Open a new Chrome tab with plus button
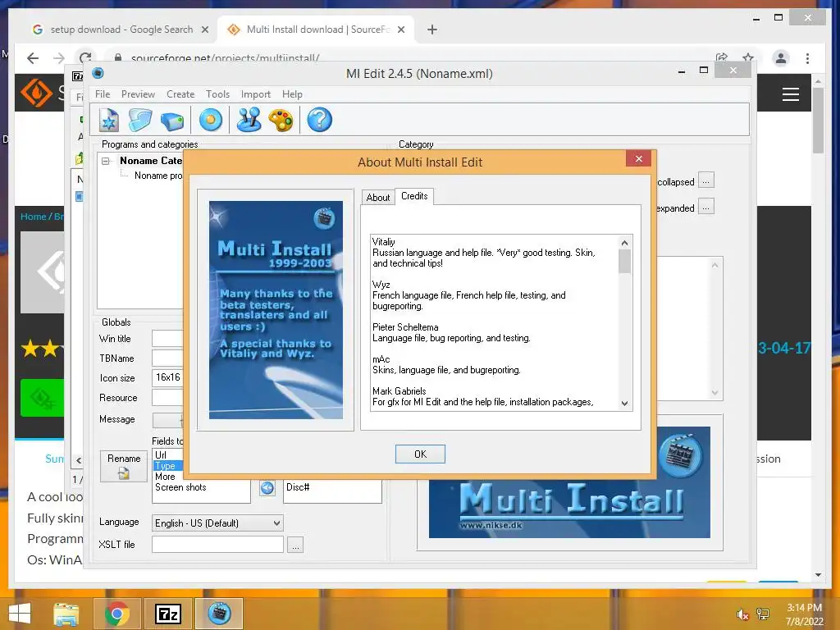This screenshot has height=630, width=840. point(432,30)
